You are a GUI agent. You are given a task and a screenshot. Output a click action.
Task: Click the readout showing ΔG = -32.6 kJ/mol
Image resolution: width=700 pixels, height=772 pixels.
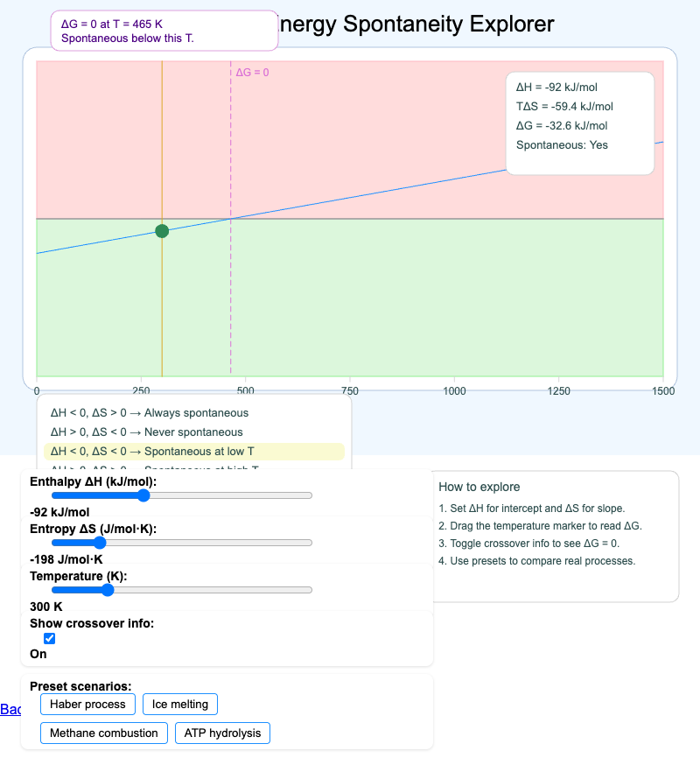pos(560,125)
